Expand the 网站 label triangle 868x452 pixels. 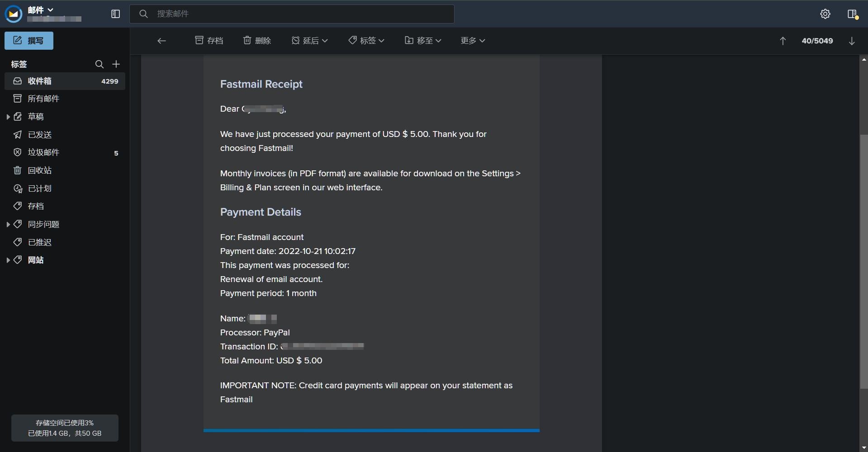tap(8, 260)
